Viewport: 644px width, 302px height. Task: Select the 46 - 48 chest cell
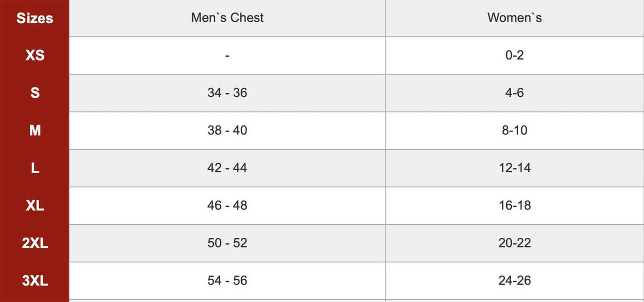(227, 205)
